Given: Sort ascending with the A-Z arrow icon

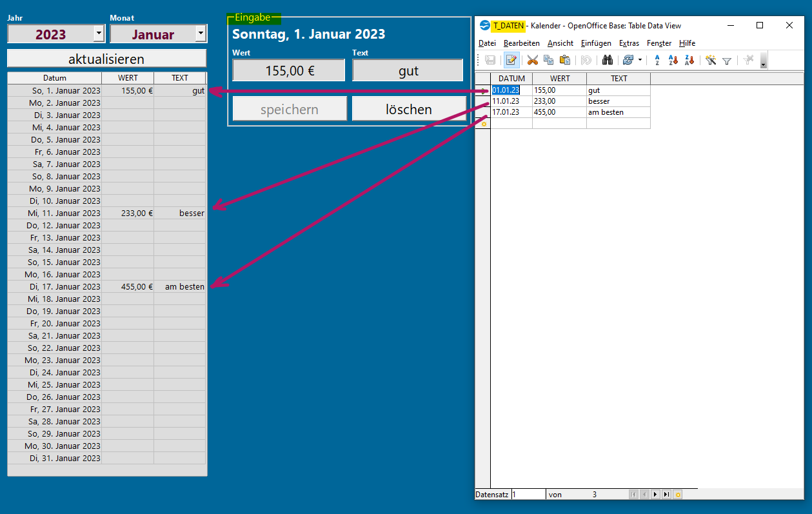Looking at the screenshot, I should [x=673, y=61].
